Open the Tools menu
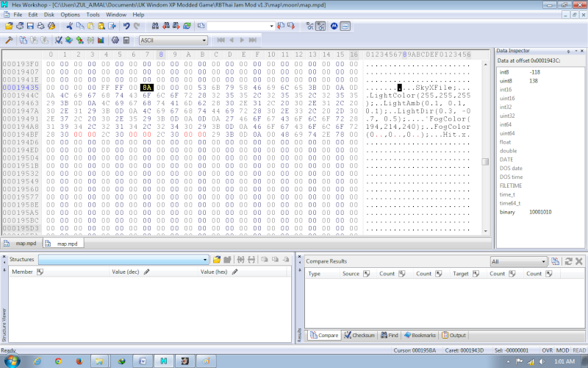Viewport: 588px width, 368px height. point(93,15)
